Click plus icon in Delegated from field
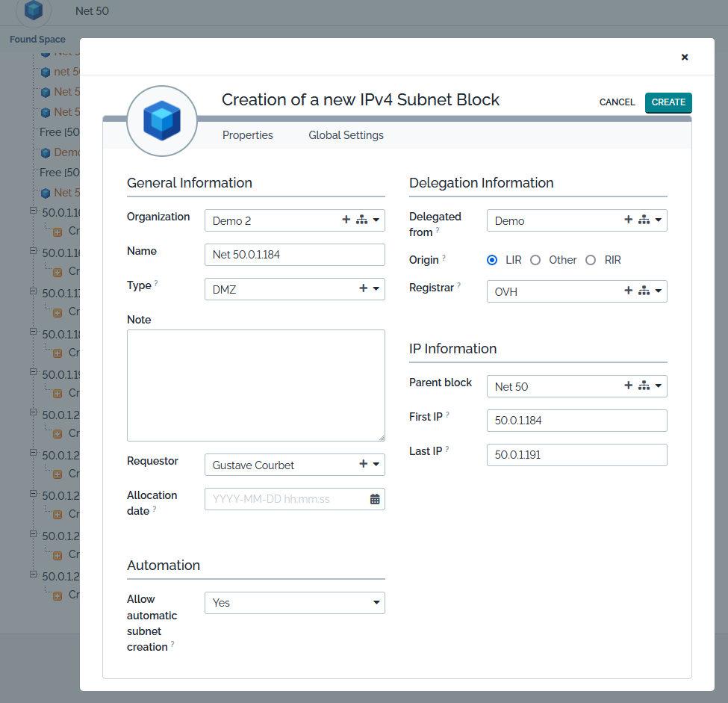728x703 pixels. (x=628, y=220)
